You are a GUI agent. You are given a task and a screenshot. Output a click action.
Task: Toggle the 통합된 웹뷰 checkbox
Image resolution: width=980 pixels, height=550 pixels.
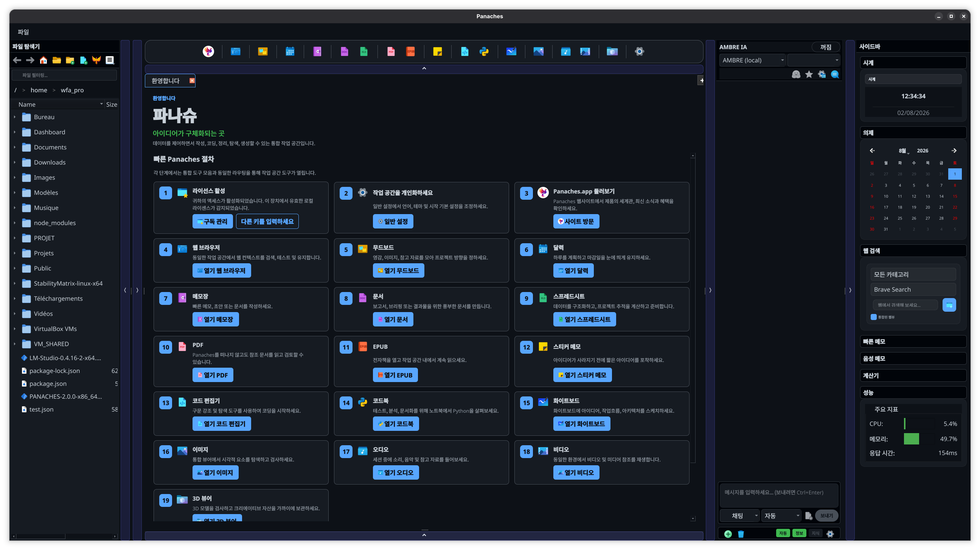click(873, 317)
